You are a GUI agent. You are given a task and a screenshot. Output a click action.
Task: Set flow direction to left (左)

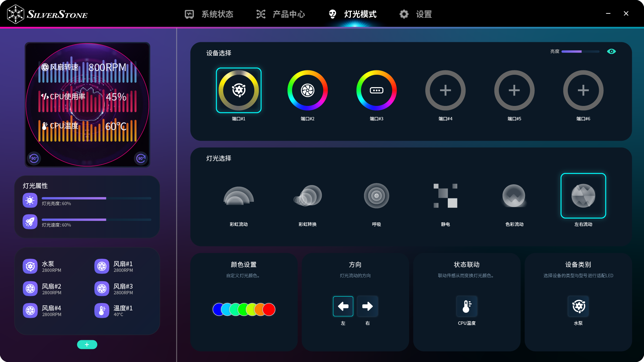pos(343,306)
